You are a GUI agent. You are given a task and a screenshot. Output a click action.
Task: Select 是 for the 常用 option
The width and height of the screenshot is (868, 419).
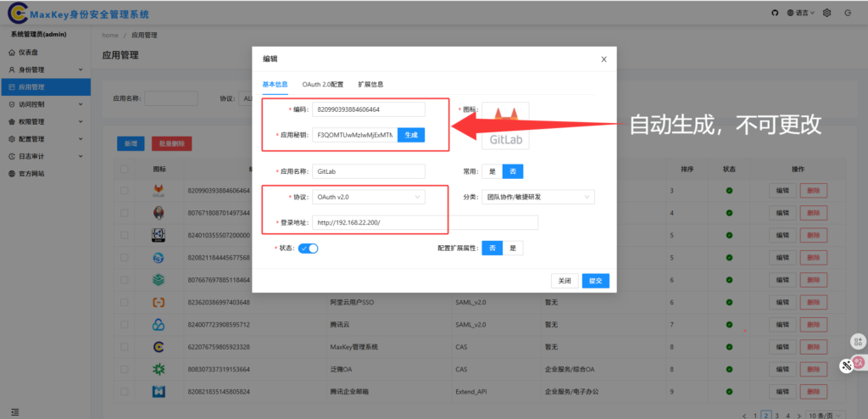coord(492,170)
